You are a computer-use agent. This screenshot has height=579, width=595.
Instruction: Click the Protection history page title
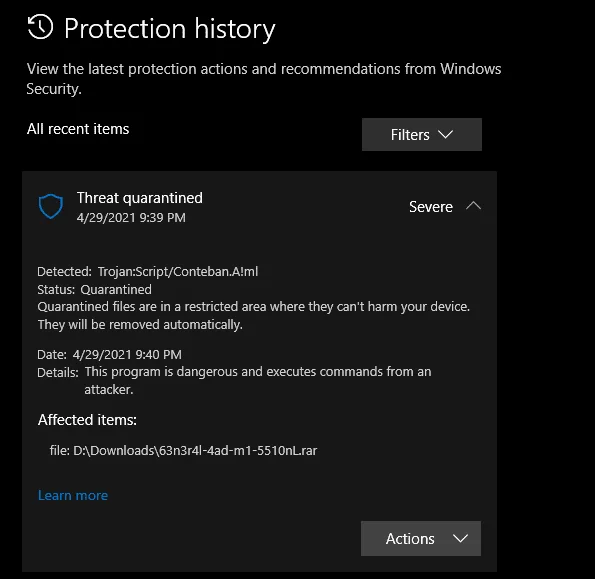pos(170,29)
